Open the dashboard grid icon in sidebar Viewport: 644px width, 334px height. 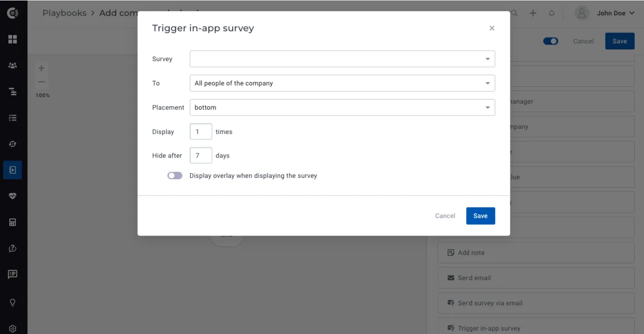(x=13, y=39)
